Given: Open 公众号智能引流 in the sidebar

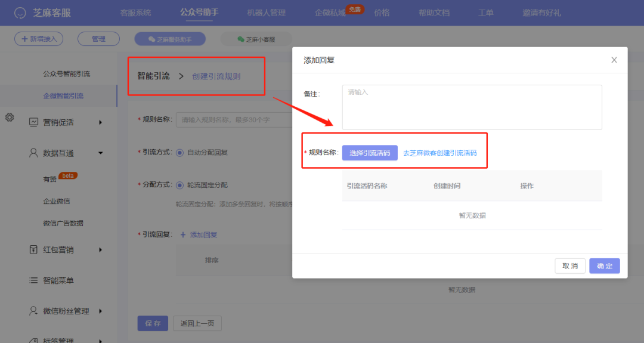Looking at the screenshot, I should [67, 73].
